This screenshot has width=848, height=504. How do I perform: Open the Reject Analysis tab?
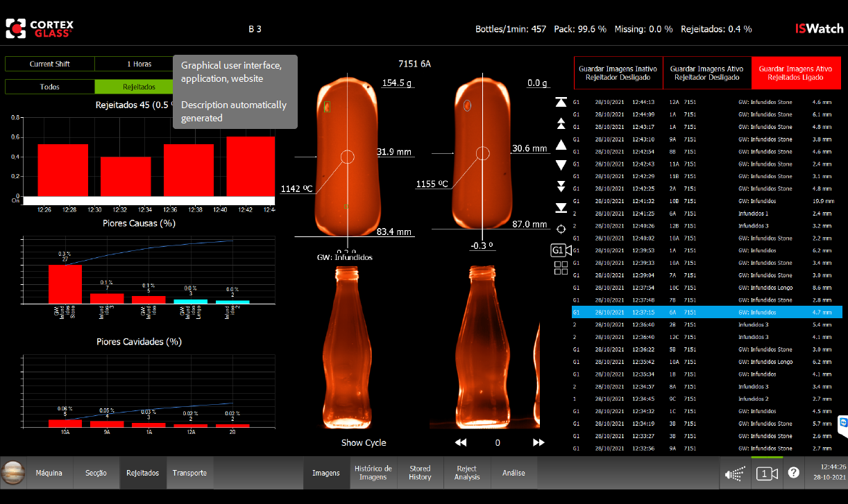(466, 473)
